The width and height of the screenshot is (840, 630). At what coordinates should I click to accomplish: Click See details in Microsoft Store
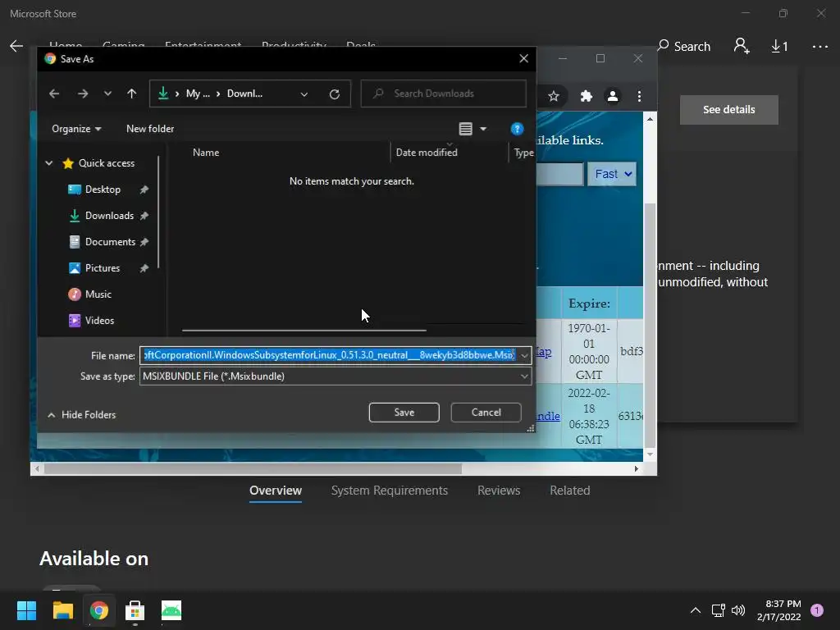tap(728, 109)
